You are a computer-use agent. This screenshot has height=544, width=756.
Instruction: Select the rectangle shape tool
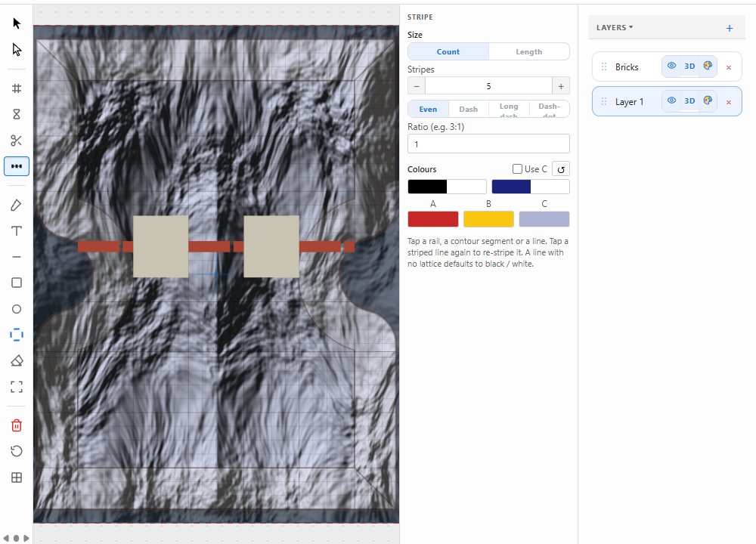17,283
